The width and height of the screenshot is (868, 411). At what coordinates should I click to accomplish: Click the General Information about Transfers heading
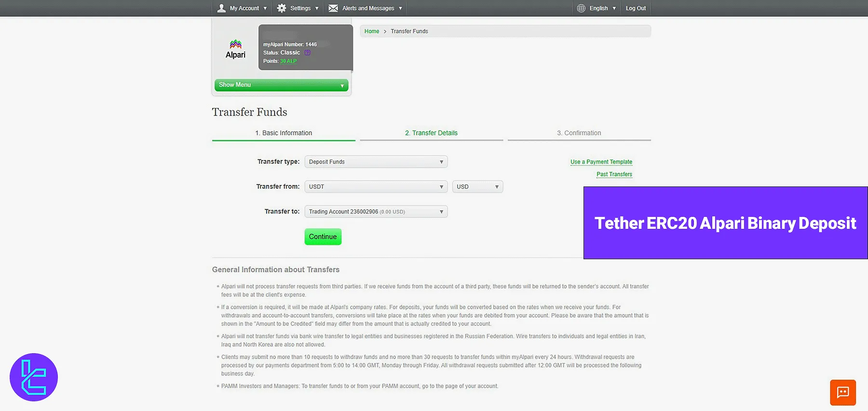click(276, 270)
